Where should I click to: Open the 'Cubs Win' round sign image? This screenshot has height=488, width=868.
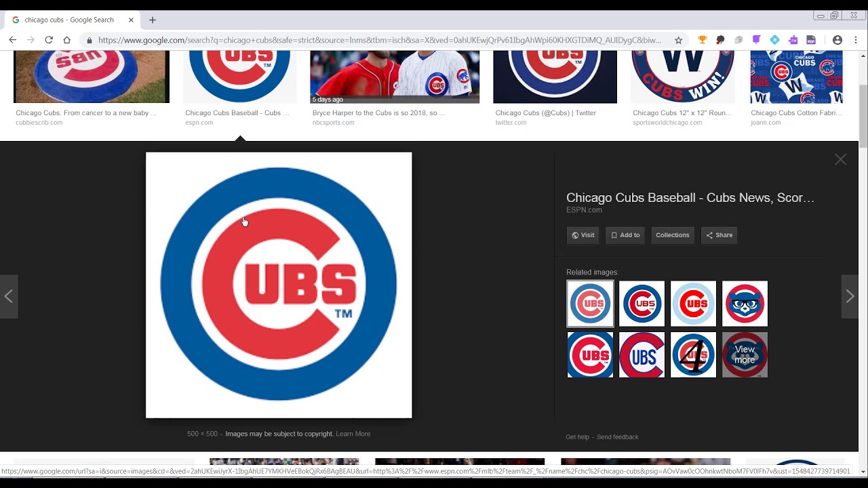coord(683,77)
